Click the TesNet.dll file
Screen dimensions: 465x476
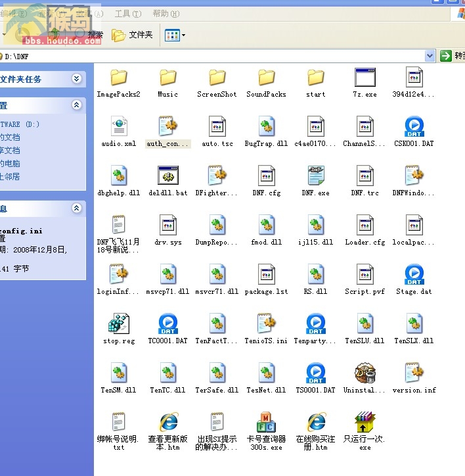point(266,373)
